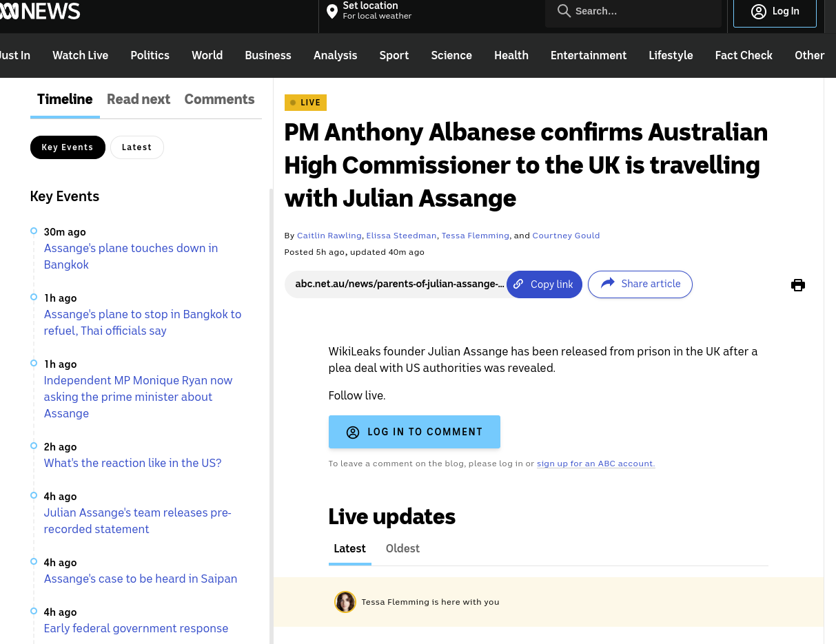Open Early federal government response
The image size is (836, 644).
coord(136,628)
